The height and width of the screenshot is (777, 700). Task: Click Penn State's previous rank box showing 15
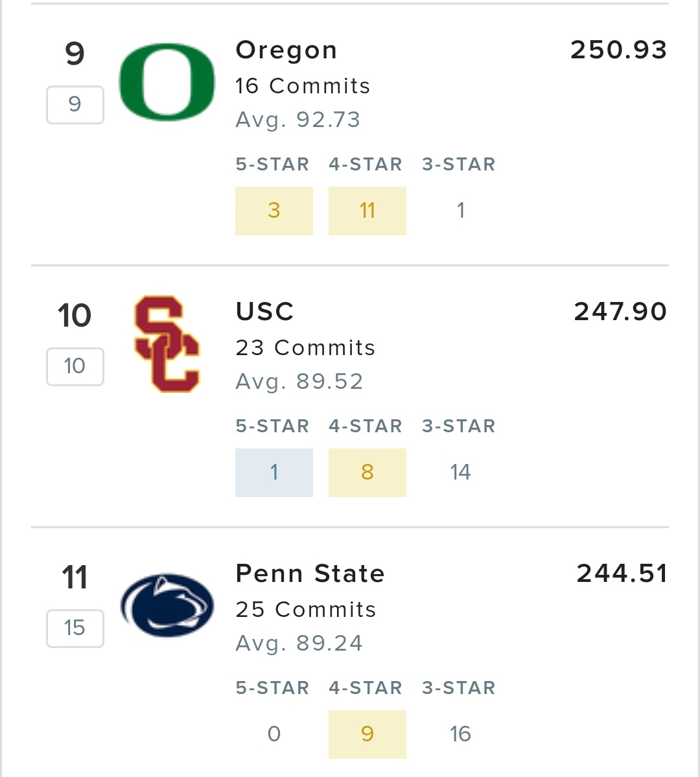pyautogui.click(x=75, y=628)
